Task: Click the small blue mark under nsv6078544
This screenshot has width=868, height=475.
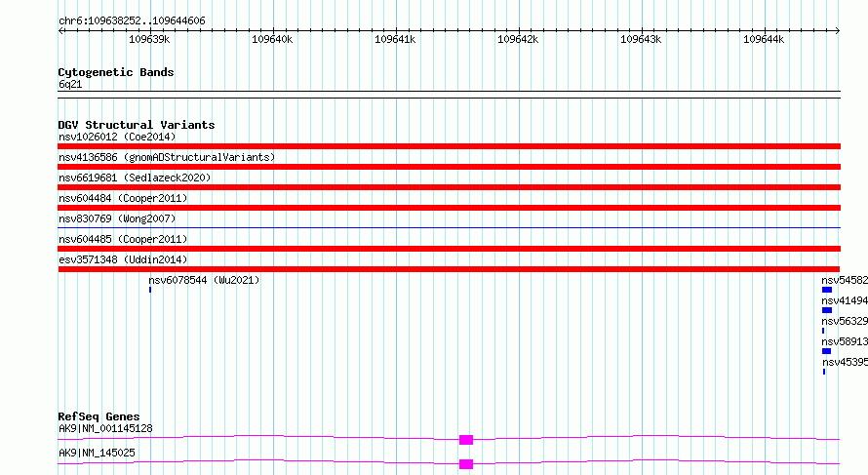Action: [x=150, y=290]
